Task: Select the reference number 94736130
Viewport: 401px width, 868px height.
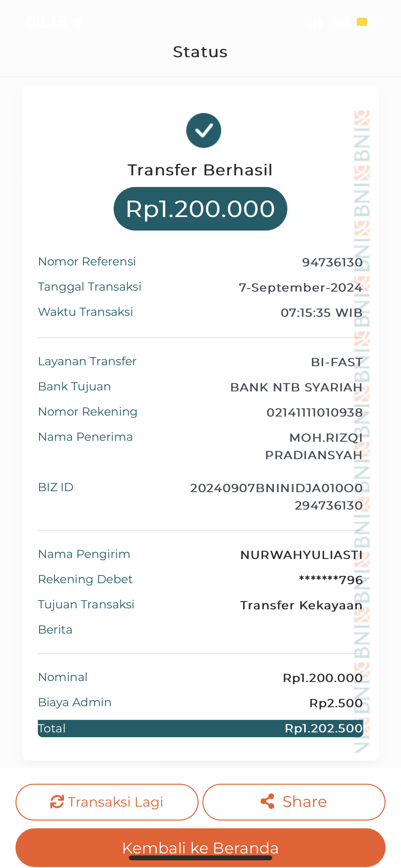Action: 332,262
